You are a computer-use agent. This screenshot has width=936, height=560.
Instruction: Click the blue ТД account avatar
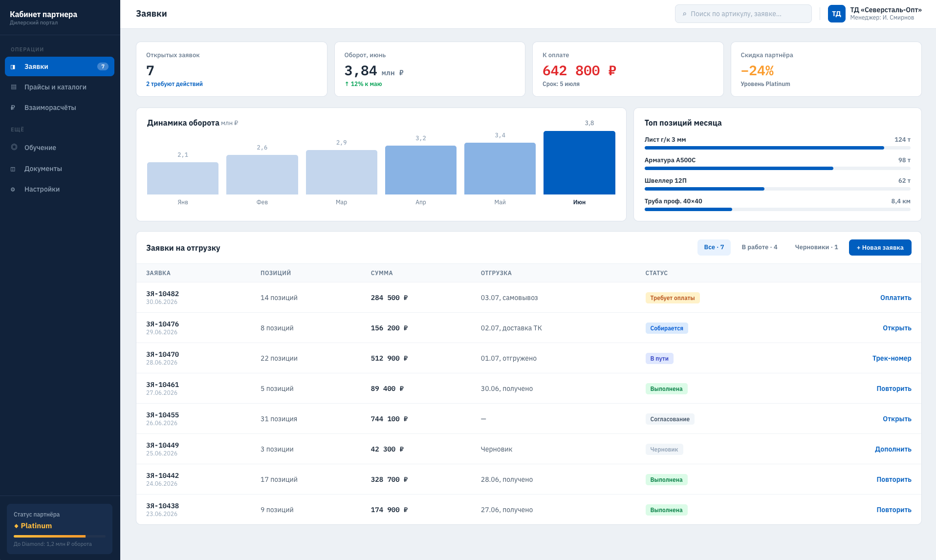[x=836, y=14]
